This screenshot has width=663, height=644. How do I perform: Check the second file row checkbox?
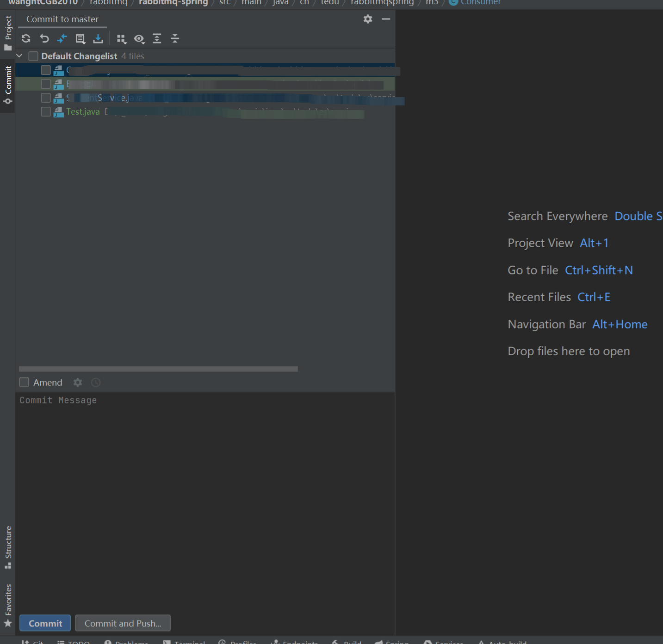pos(46,84)
